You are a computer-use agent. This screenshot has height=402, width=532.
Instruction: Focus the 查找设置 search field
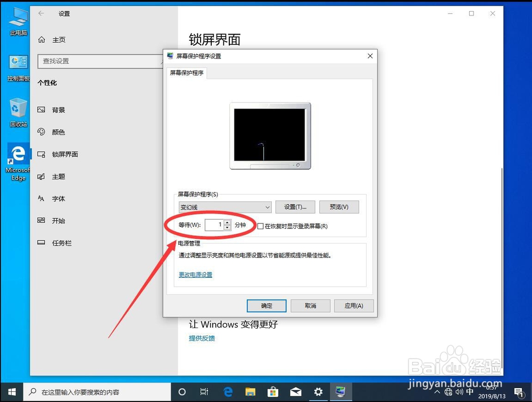coord(101,61)
